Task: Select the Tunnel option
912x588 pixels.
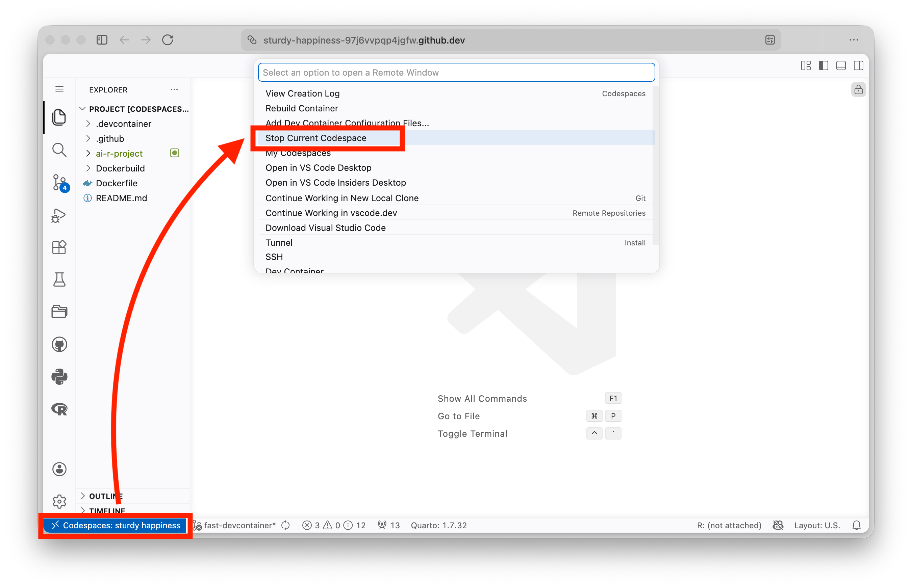Action: [456, 243]
